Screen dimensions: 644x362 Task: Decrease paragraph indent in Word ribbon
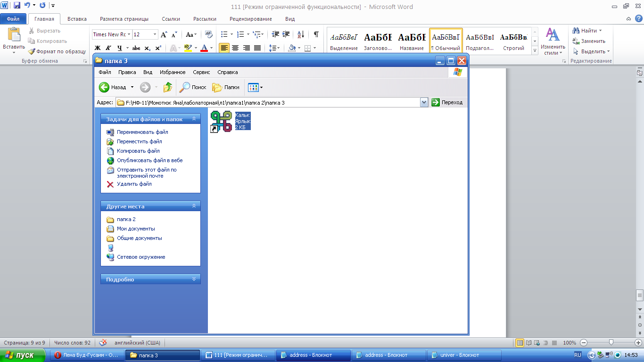pos(275,34)
